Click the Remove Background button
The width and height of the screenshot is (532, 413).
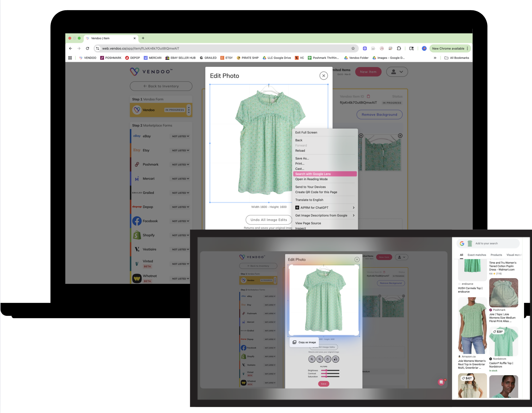pos(379,114)
